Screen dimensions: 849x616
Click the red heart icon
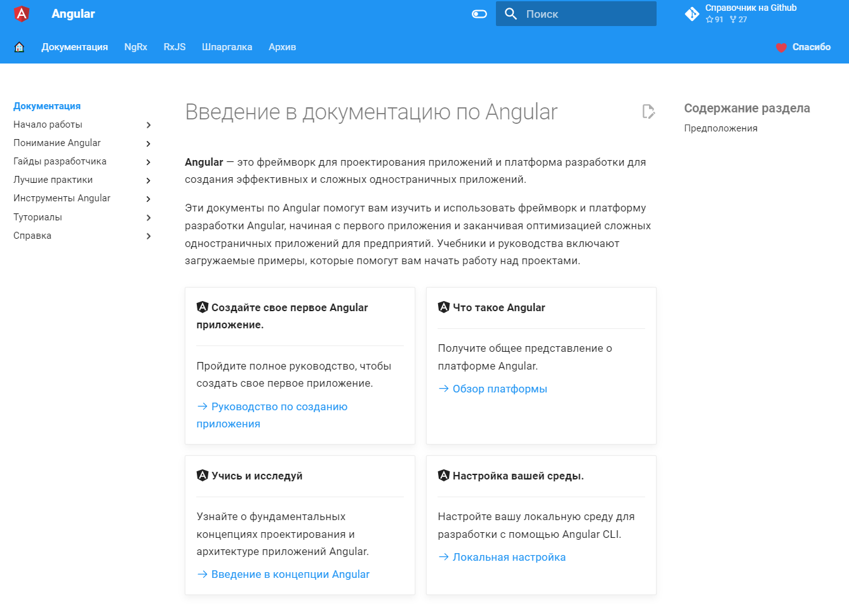point(781,48)
